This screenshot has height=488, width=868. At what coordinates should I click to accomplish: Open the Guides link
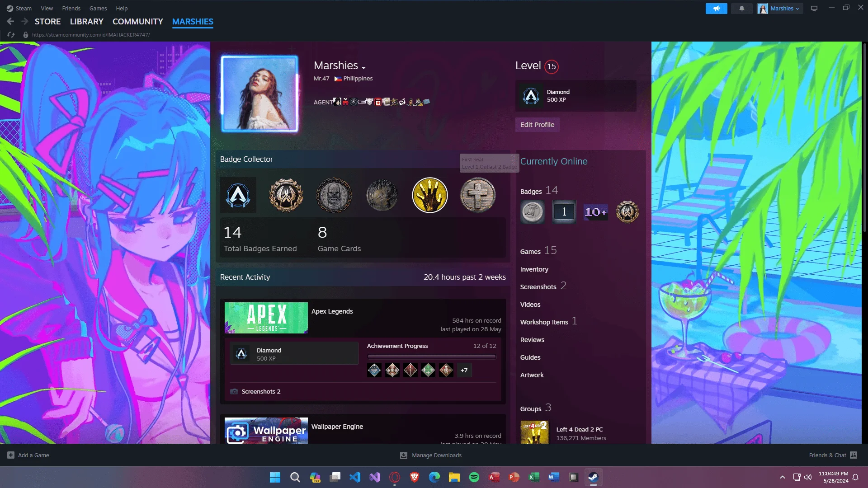(530, 357)
